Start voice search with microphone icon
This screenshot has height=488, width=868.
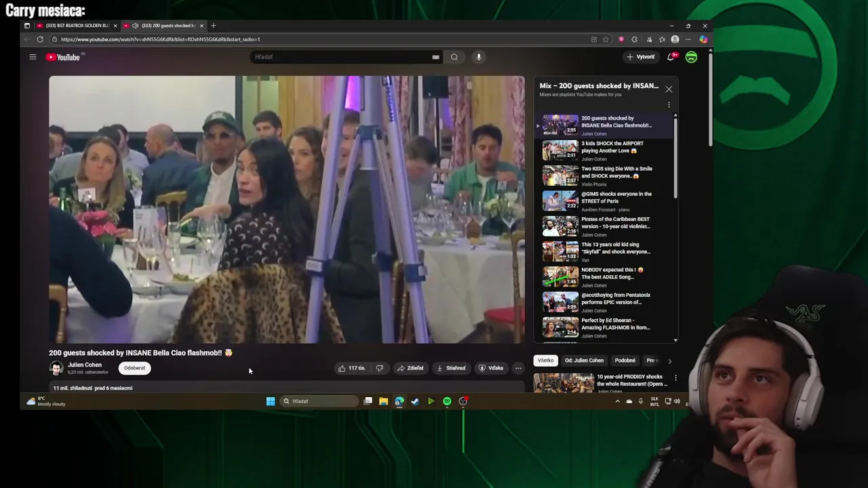click(x=479, y=57)
